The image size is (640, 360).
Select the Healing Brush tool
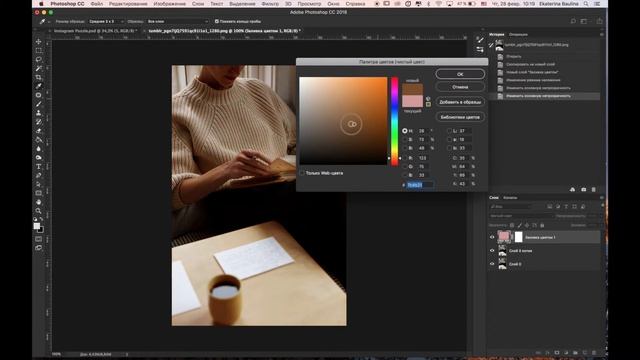(x=38, y=95)
